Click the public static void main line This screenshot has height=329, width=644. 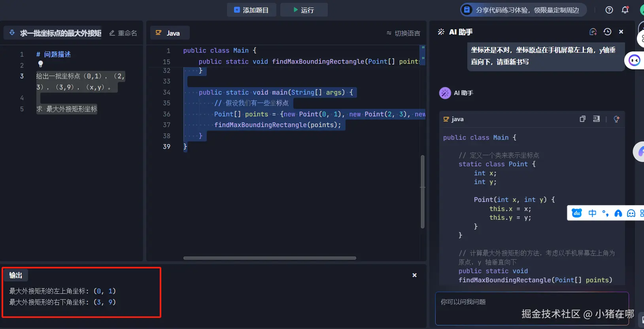tap(276, 92)
